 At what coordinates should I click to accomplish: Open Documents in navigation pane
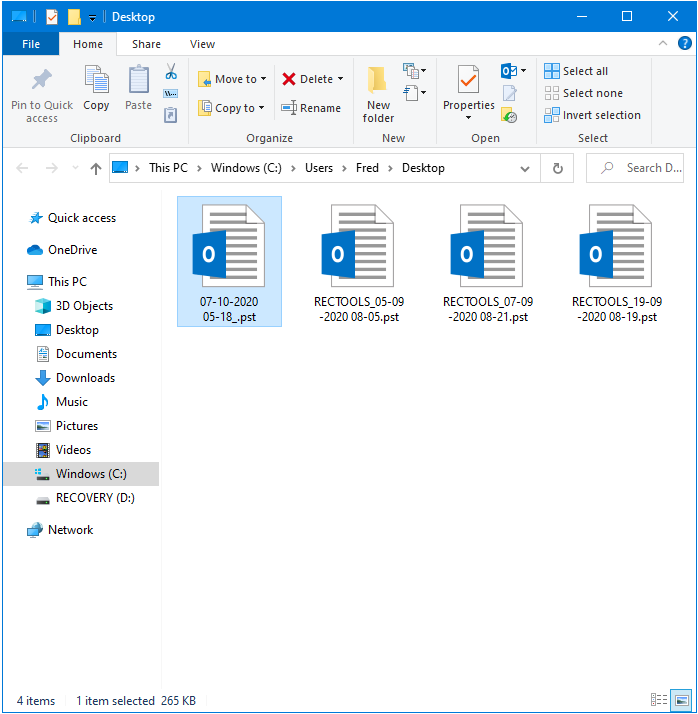(x=86, y=354)
